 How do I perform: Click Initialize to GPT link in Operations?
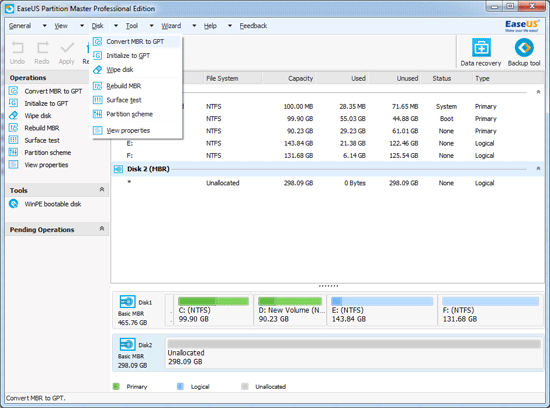(x=46, y=103)
